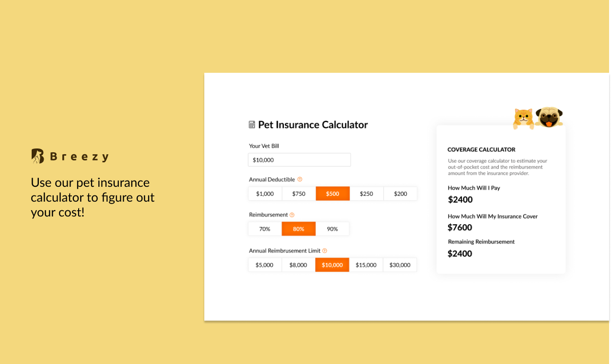611x364 pixels.
Task: Click the Reimbursement info icon
Action: pyautogui.click(x=292, y=215)
